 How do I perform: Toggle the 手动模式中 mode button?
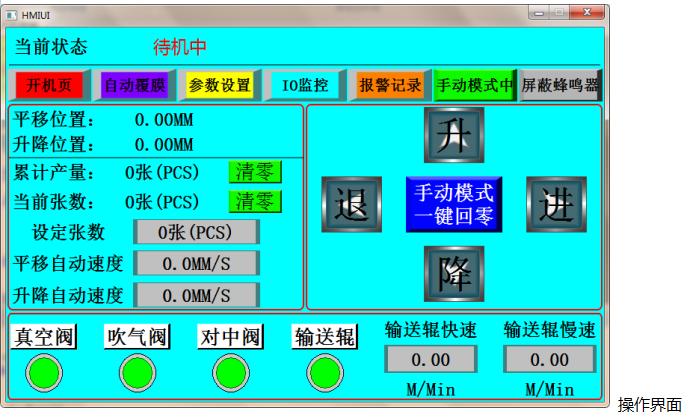pos(475,85)
